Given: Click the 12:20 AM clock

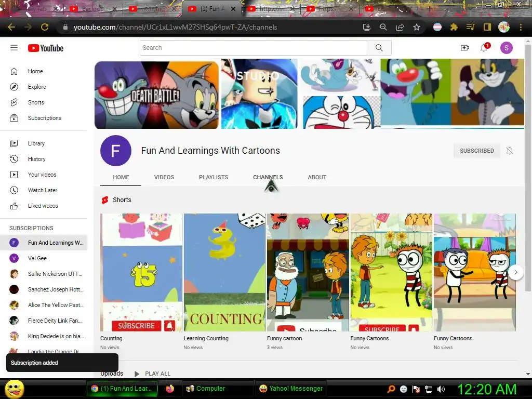Looking at the screenshot, I should (487, 389).
